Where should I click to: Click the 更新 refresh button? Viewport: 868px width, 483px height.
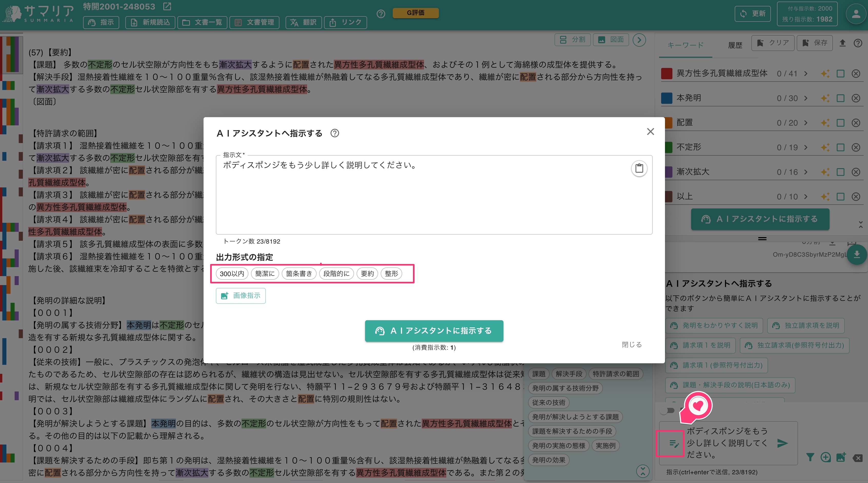752,14
